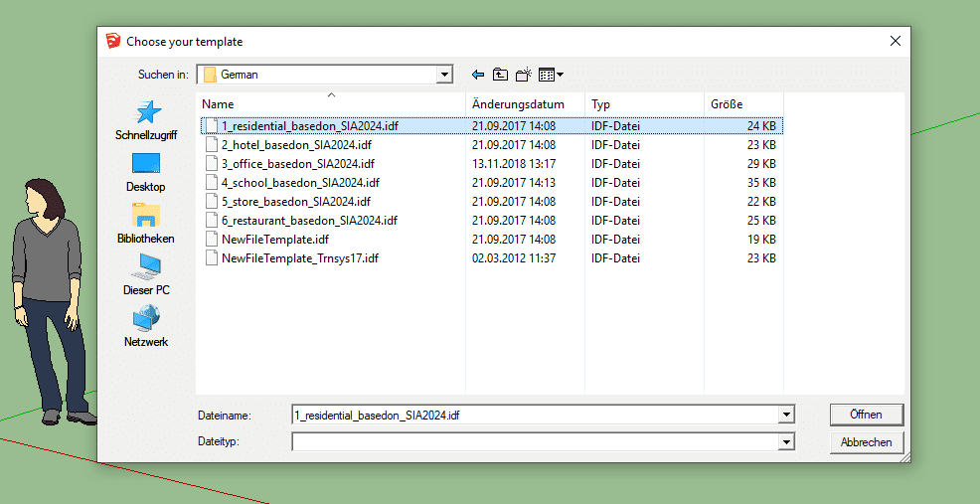Open Schnellzugriff in sidebar
This screenshot has height=504, width=980.
click(x=146, y=119)
